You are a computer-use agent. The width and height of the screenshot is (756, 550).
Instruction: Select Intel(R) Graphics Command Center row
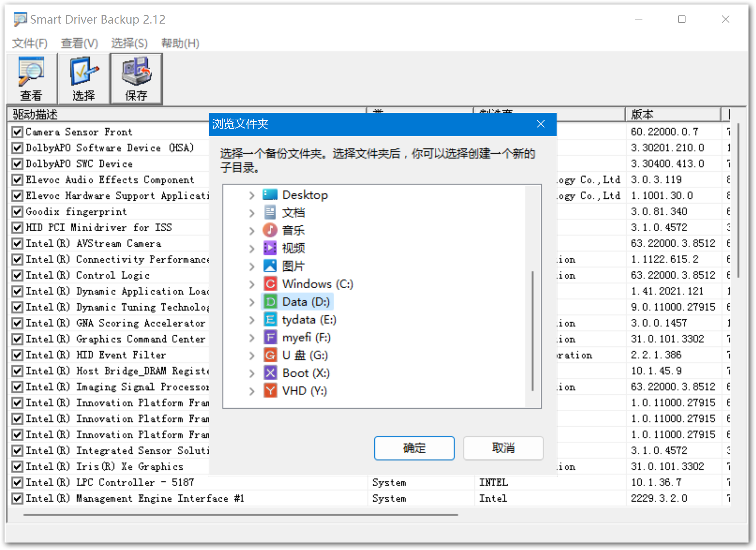point(115,339)
